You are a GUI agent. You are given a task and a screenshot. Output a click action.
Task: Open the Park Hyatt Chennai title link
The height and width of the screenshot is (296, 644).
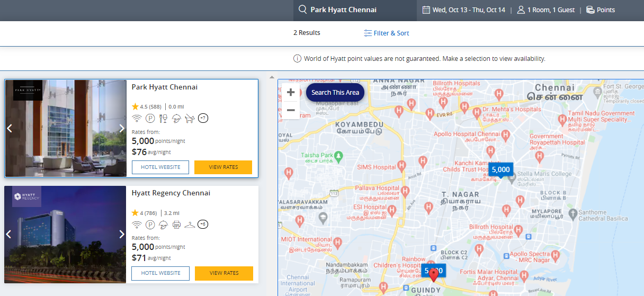(165, 87)
